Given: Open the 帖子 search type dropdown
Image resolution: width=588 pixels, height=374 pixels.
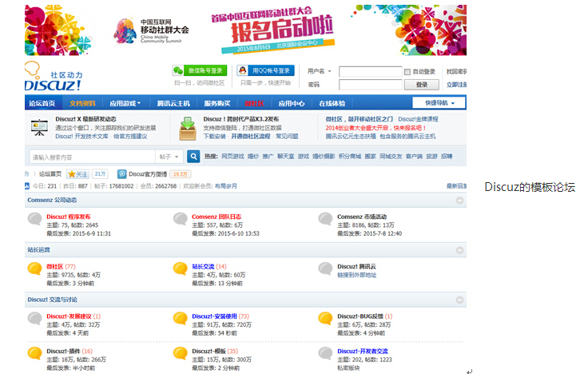Looking at the screenshot, I should click(169, 157).
